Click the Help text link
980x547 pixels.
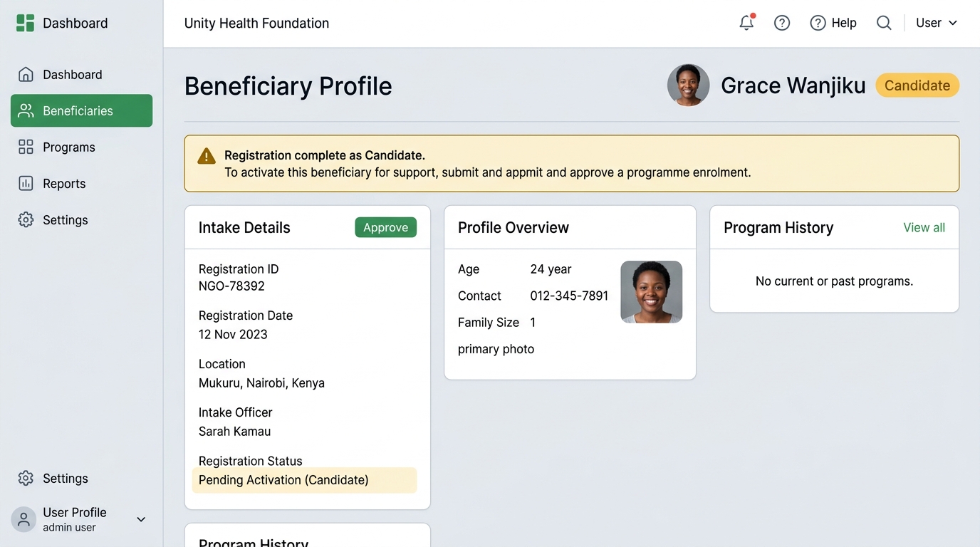pos(844,23)
